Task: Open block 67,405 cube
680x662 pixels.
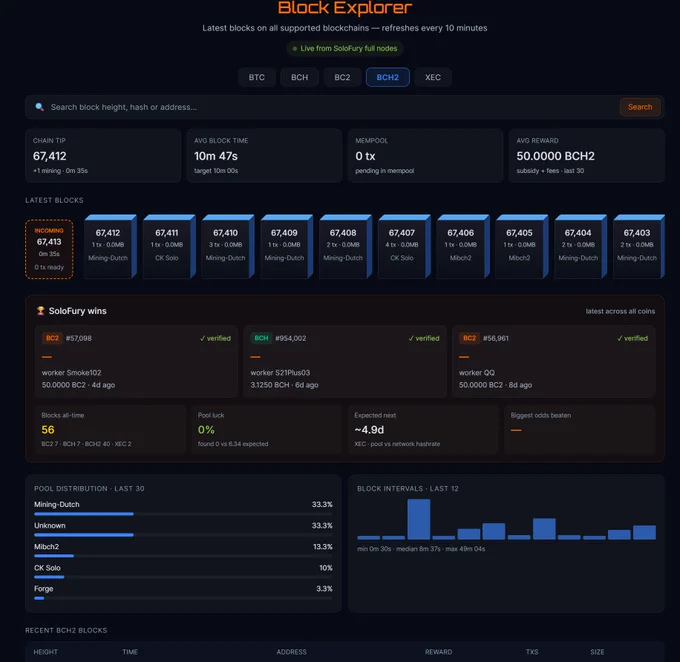Action: (522, 246)
